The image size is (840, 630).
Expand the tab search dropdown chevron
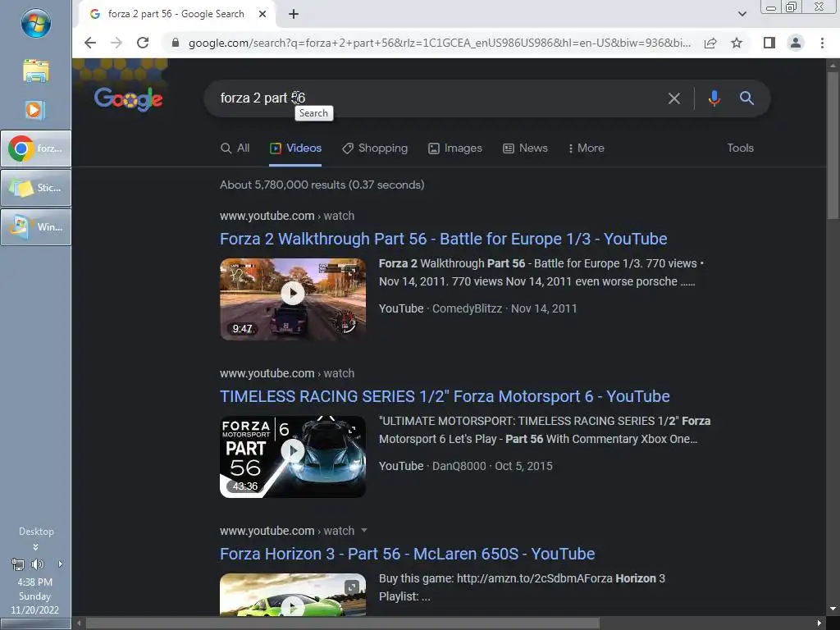[742, 14]
